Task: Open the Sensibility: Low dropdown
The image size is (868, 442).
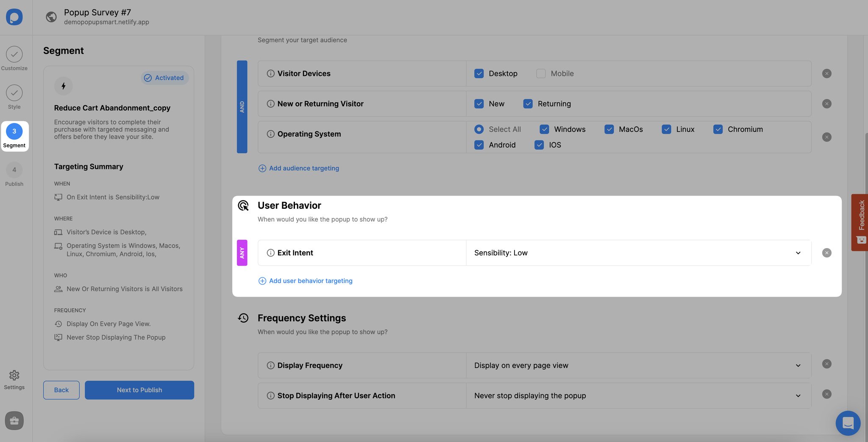Action: click(639, 253)
